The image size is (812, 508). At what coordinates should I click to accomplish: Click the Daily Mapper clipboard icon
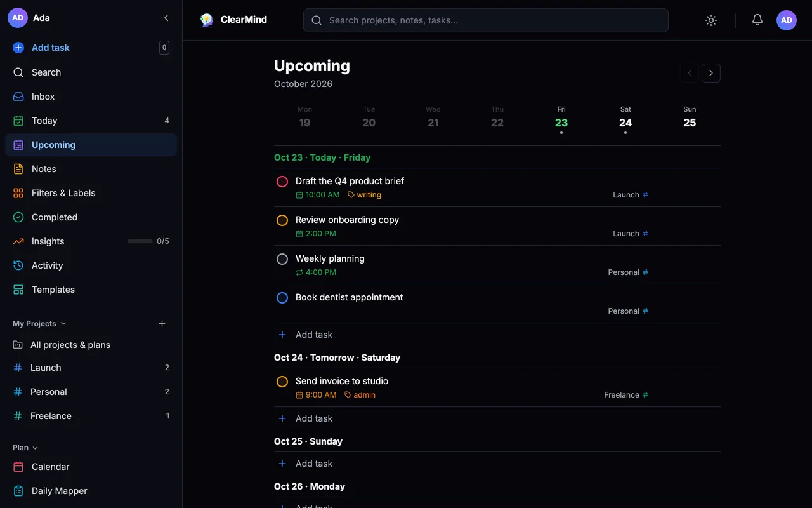(x=18, y=491)
